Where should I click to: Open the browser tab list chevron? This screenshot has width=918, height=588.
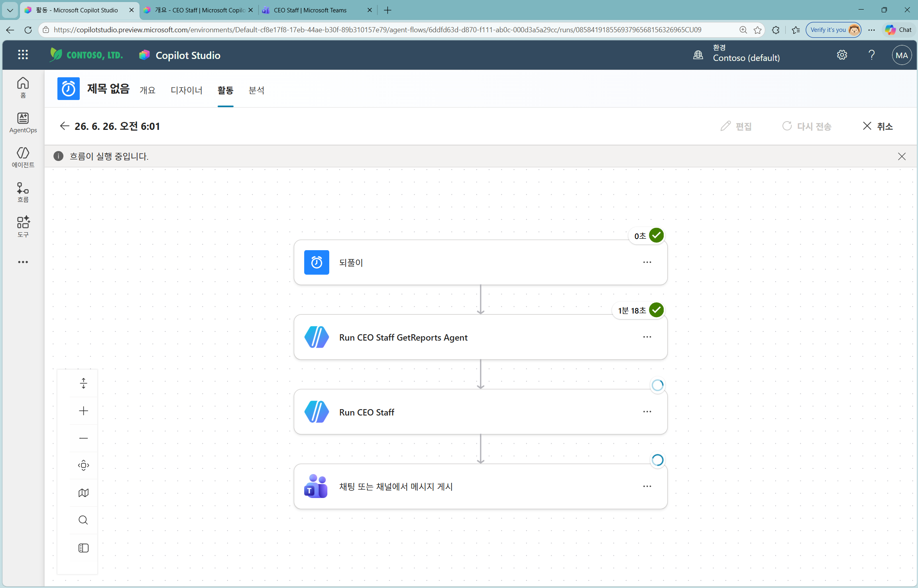[x=10, y=10]
